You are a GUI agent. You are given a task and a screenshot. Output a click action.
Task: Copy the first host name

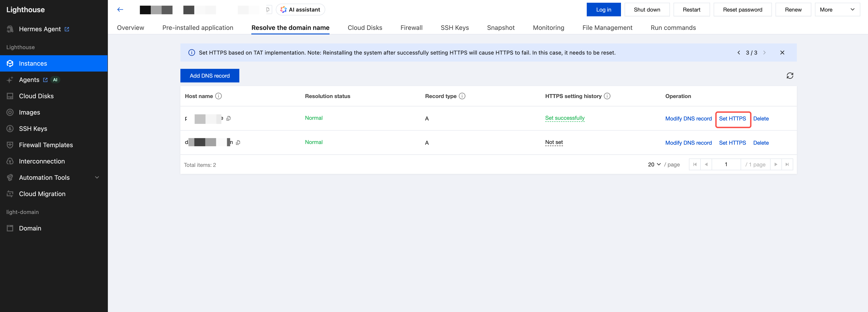(228, 118)
